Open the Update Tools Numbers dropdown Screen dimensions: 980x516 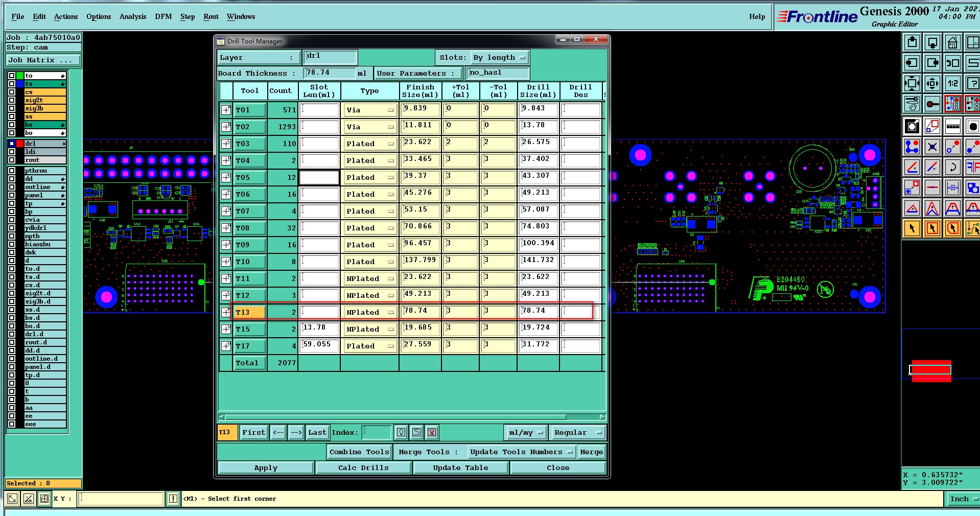522,452
